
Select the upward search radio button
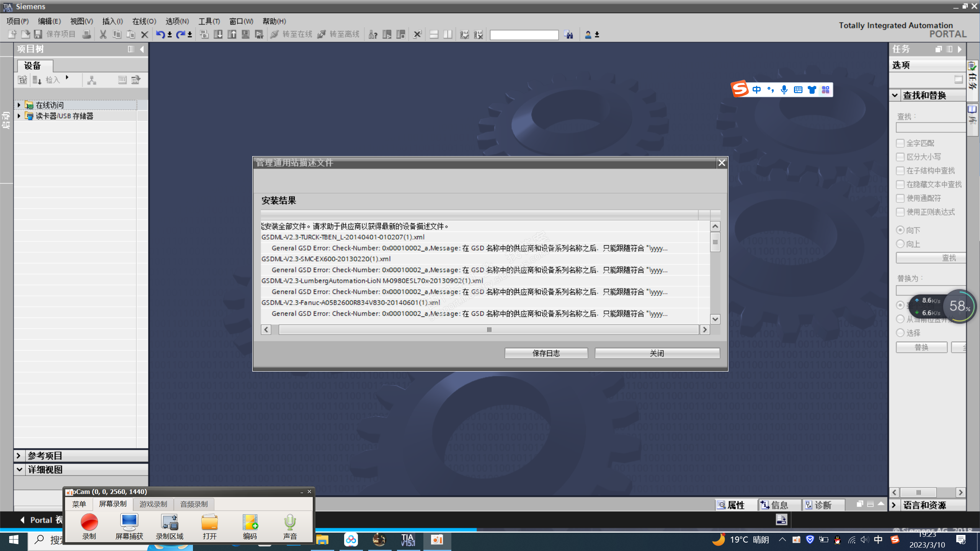click(900, 244)
